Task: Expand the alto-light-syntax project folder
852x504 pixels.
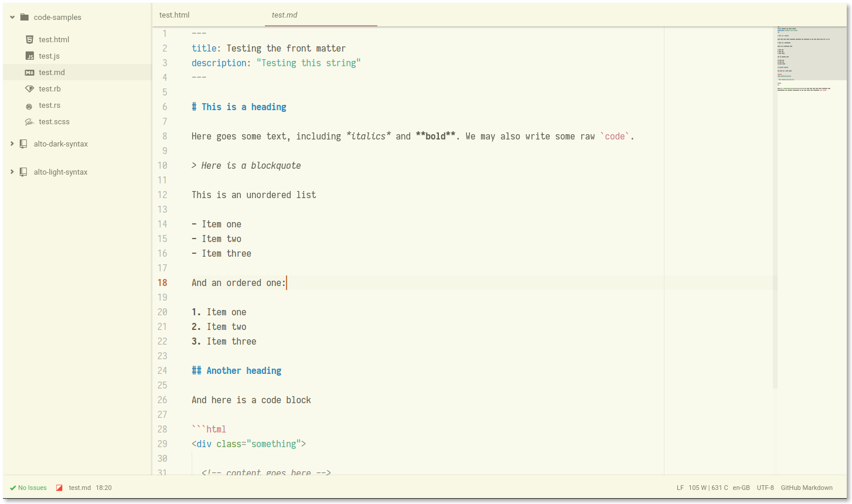Action: pyautogui.click(x=12, y=172)
